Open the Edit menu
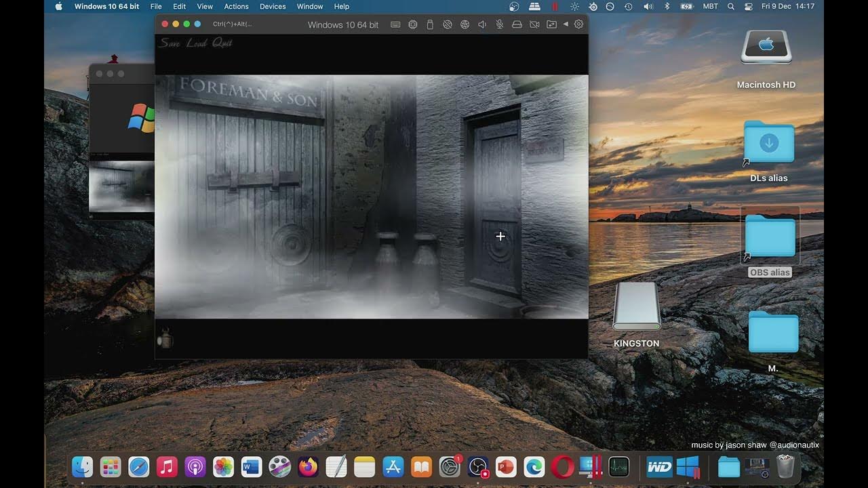868x488 pixels. pos(179,6)
